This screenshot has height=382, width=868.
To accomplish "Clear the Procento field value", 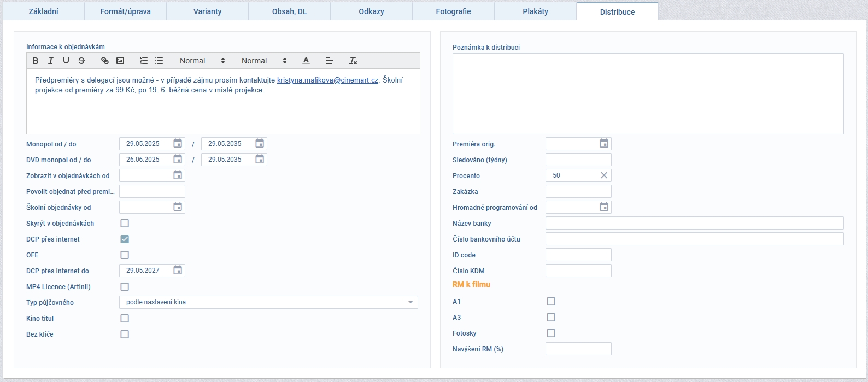I will pyautogui.click(x=604, y=175).
